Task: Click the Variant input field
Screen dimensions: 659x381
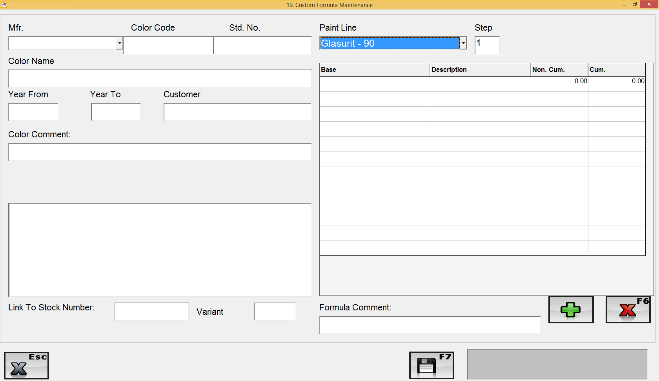Action: click(x=275, y=311)
